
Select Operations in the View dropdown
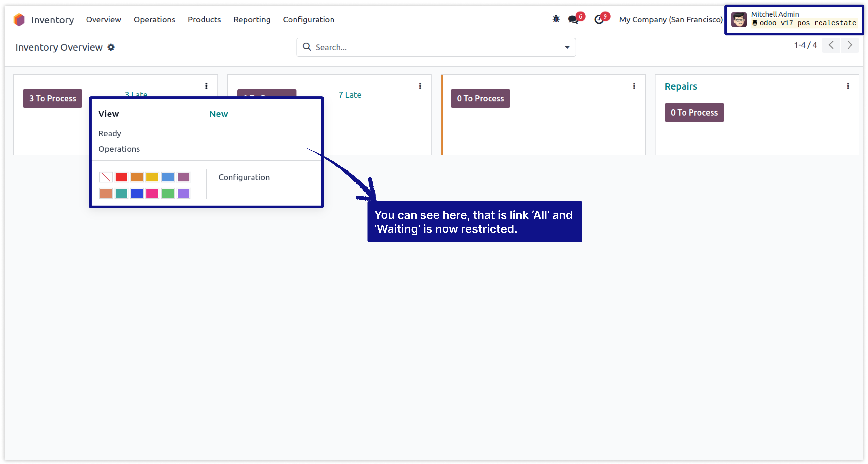click(x=119, y=149)
